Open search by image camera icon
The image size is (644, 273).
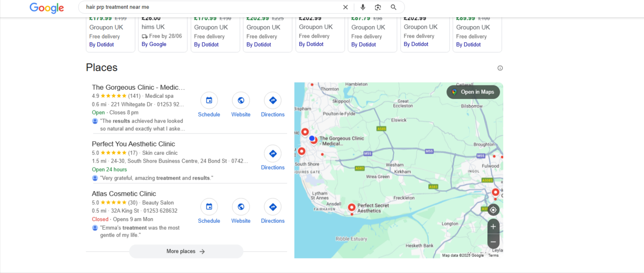378,7
